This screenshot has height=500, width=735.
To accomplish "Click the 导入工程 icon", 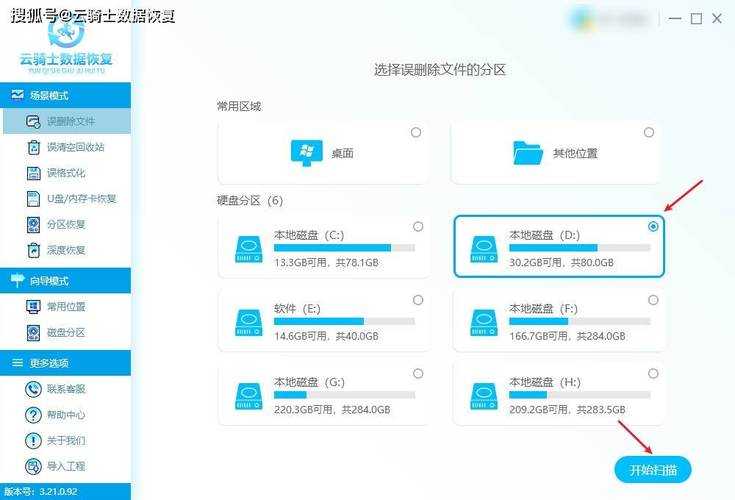I will point(33,466).
